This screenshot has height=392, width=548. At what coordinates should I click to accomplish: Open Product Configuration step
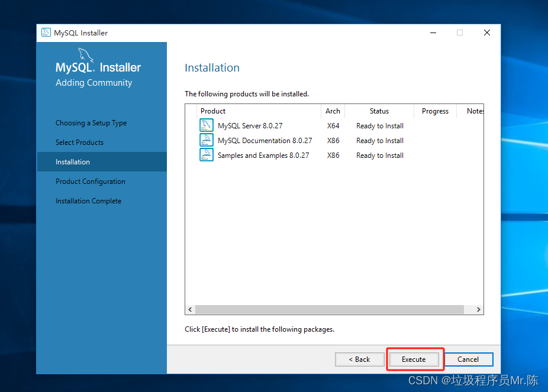[91, 182]
